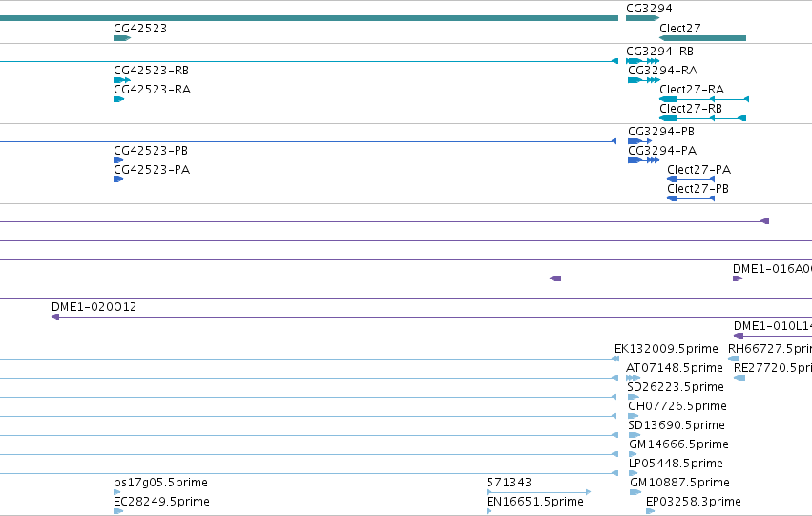The height and width of the screenshot is (516, 812).
Task: Click the GM10887.5prime EST glyph
Action: (x=635, y=492)
